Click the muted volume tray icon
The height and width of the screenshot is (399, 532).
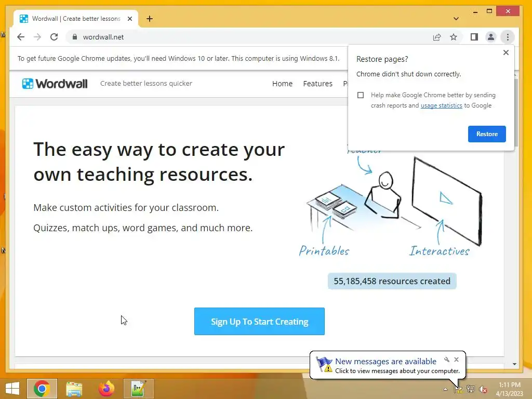tap(483, 389)
